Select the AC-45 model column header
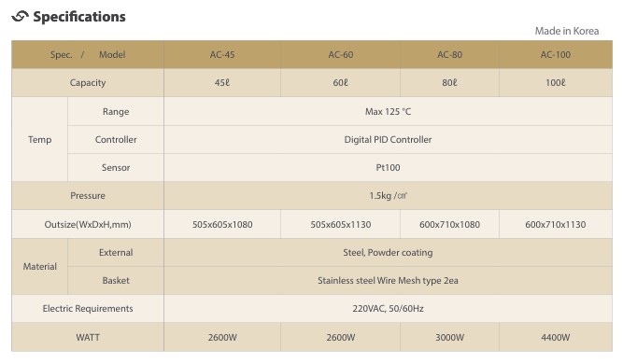Screen dimensions: 623x364 click(222, 54)
